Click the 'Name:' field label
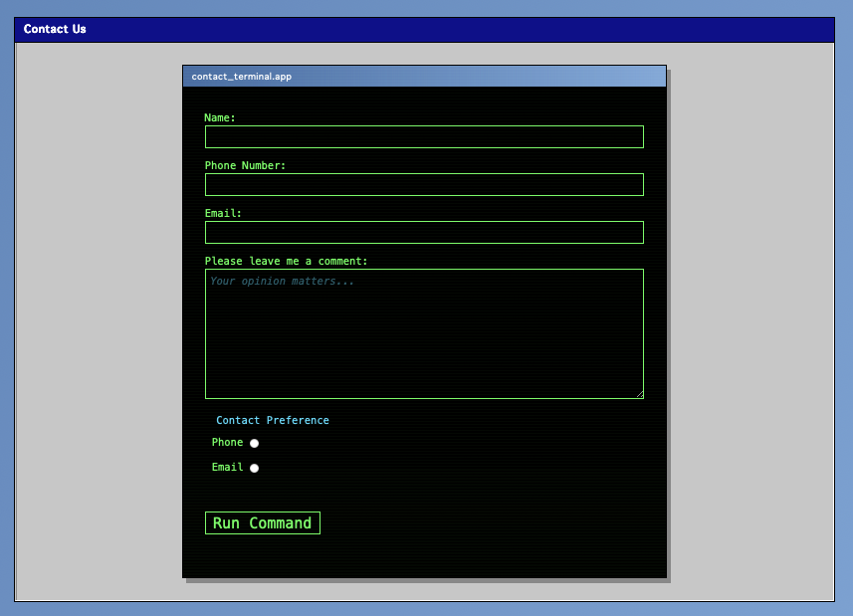 220,118
